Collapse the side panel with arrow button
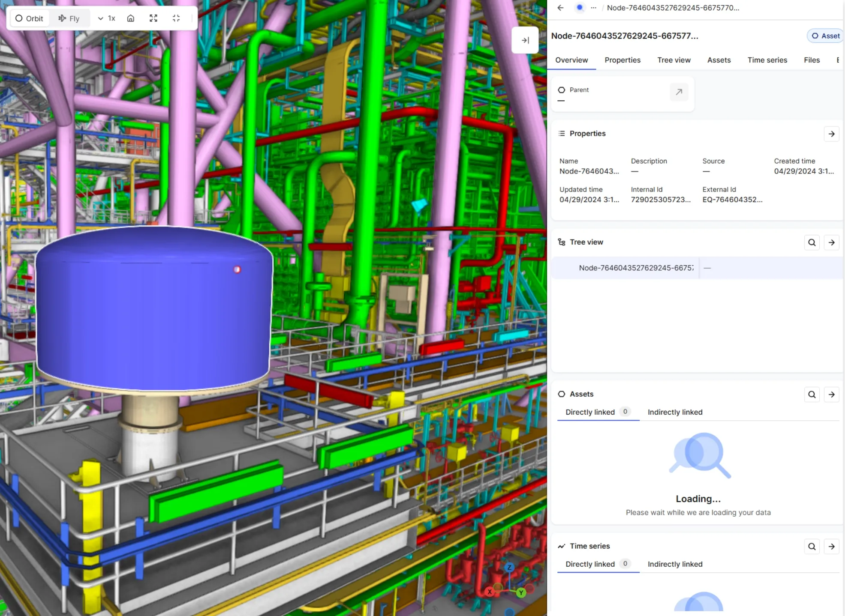The height and width of the screenshot is (616, 845). (525, 40)
